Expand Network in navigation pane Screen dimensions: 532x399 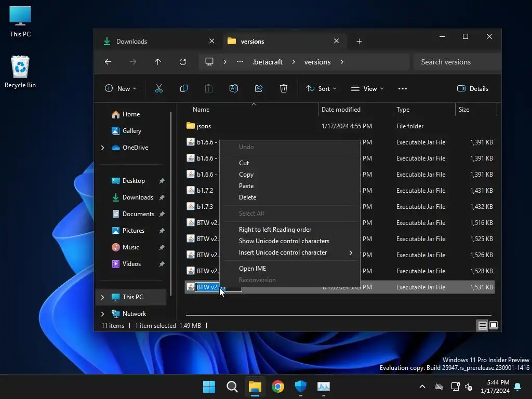click(102, 314)
